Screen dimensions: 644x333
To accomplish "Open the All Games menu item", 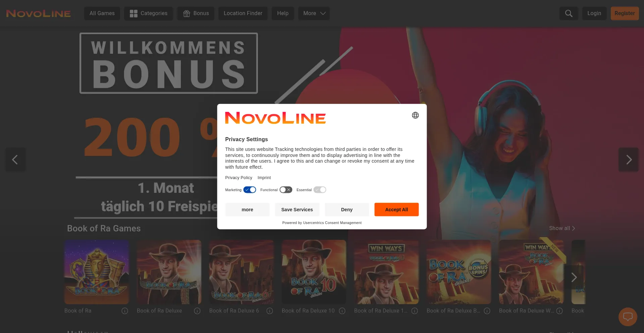I will (x=102, y=13).
